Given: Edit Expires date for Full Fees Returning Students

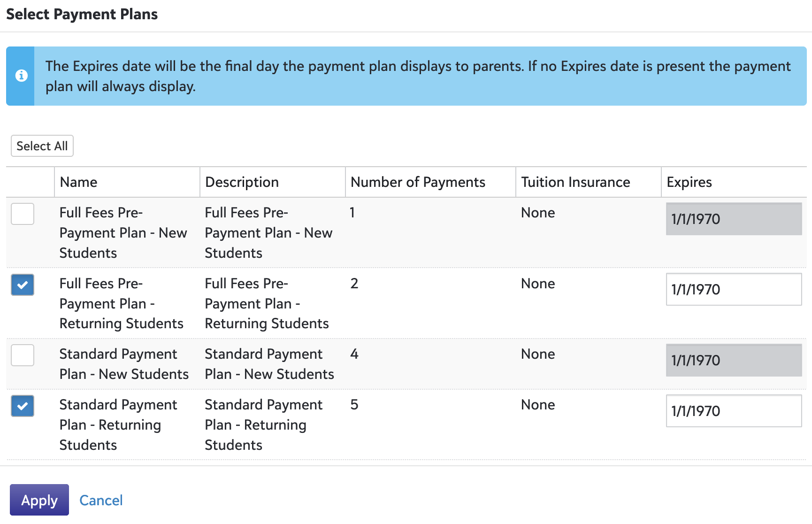Looking at the screenshot, I should 733,289.
